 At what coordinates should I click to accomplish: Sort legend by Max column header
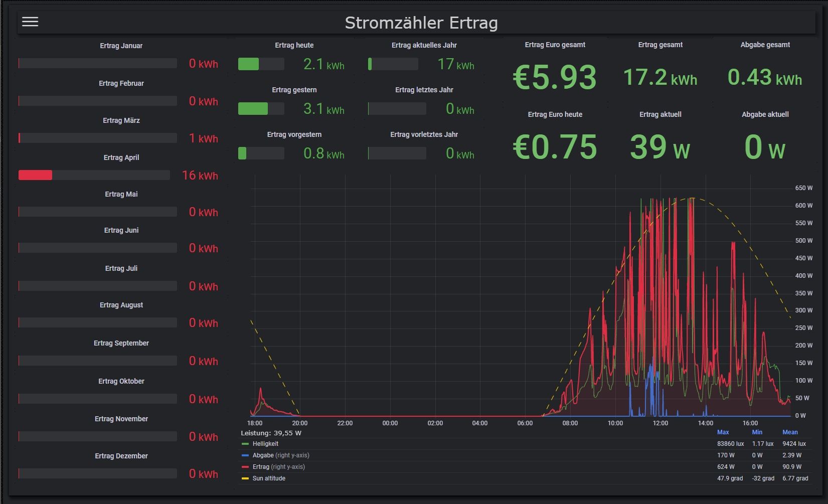[x=723, y=432]
